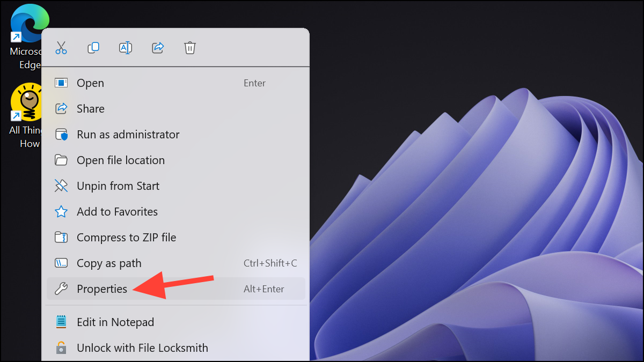This screenshot has width=644, height=362.
Task: Click the Share icon in the icon row
Action: tap(158, 48)
